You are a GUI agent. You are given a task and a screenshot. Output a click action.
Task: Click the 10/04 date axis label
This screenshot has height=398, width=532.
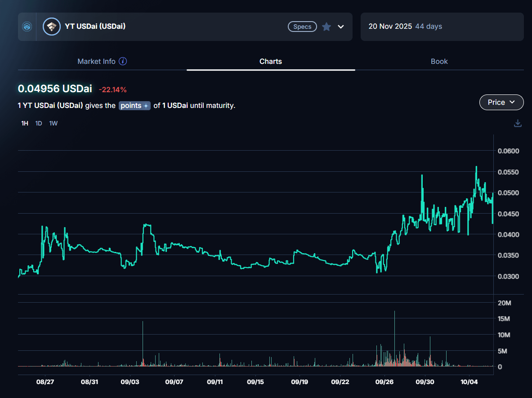[x=469, y=382]
